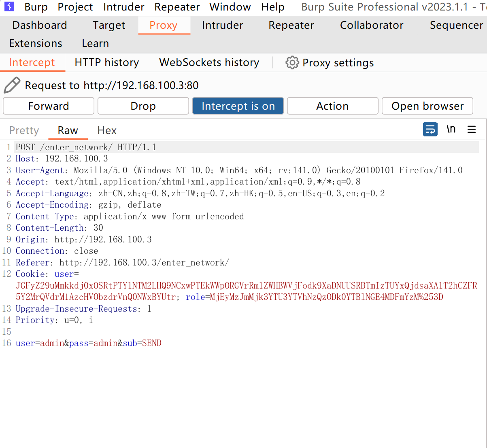Open the Learn tab
487x448 pixels.
[96, 43]
